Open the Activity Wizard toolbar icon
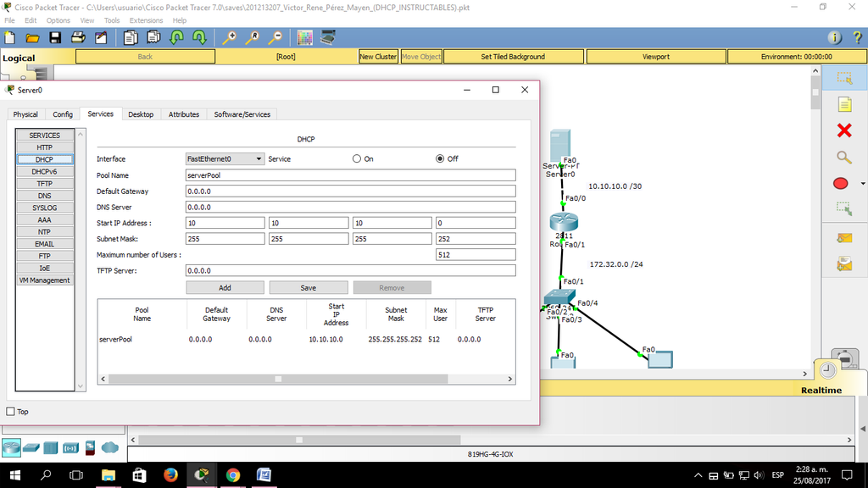Viewport: 868px width, 488px height. pos(101,37)
